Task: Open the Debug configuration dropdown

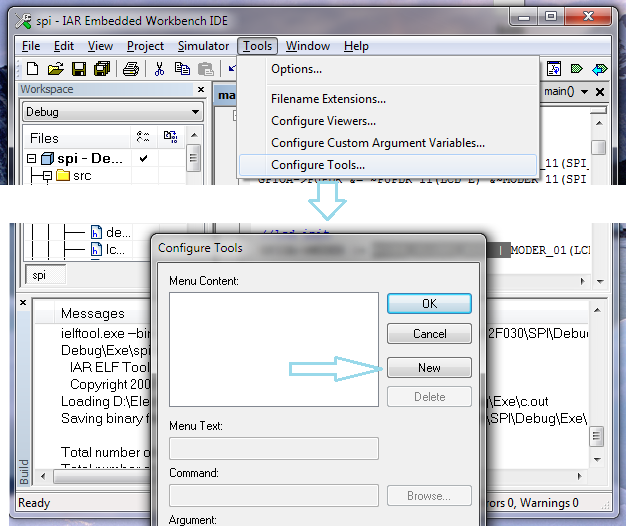Action: pyautogui.click(x=113, y=112)
